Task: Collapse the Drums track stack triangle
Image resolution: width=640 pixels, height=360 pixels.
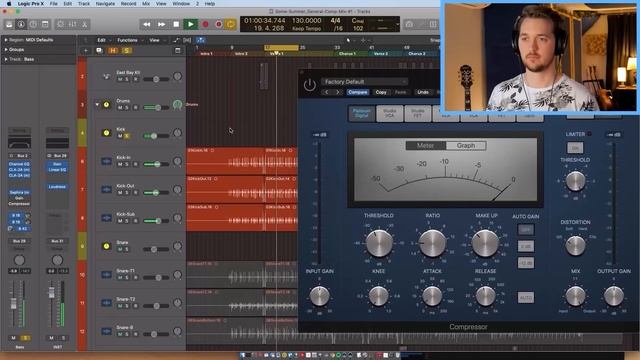Action: 97,104
